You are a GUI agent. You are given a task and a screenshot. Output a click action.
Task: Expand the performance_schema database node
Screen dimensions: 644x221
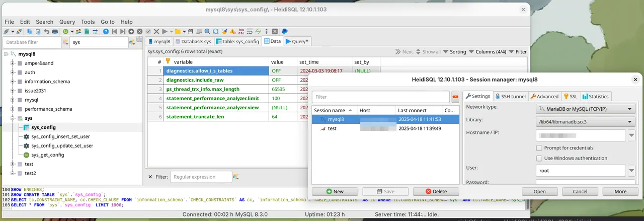[x=13, y=109]
